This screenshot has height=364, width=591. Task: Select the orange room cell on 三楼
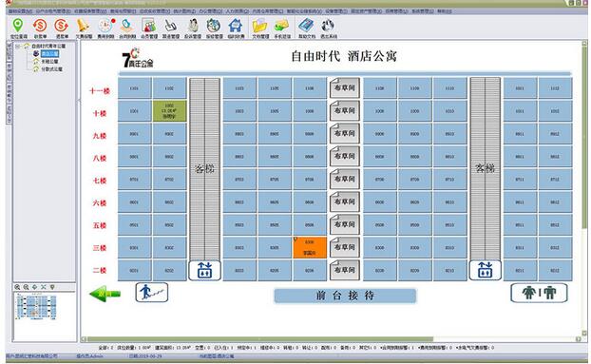[310, 247]
